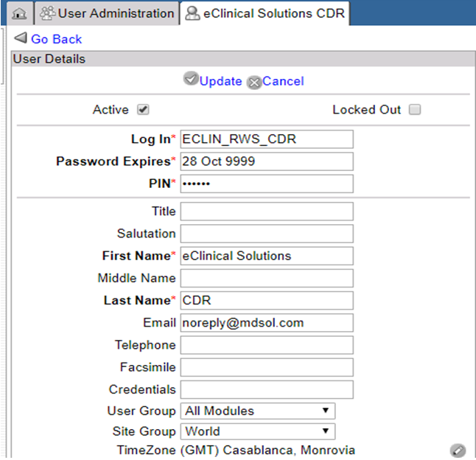
Task: Click the Title input field
Action: (x=267, y=212)
